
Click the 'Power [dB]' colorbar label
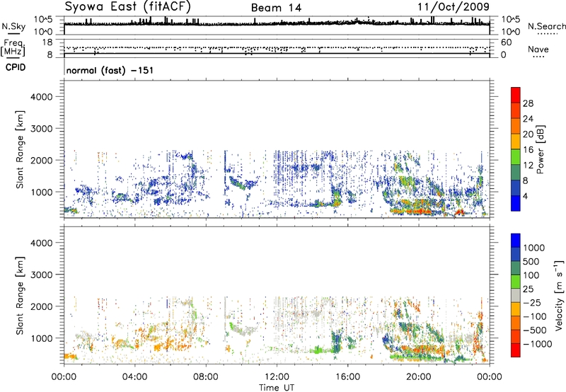(x=540, y=149)
